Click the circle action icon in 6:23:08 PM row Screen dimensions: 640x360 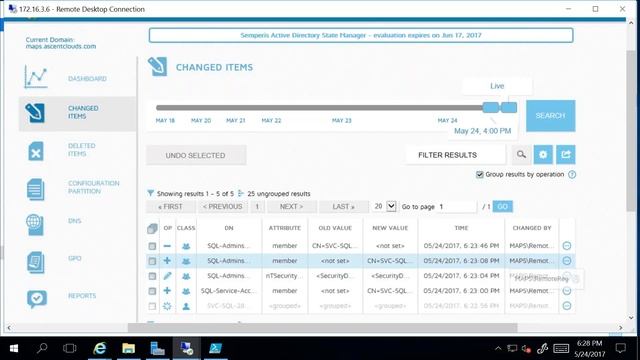click(567, 261)
